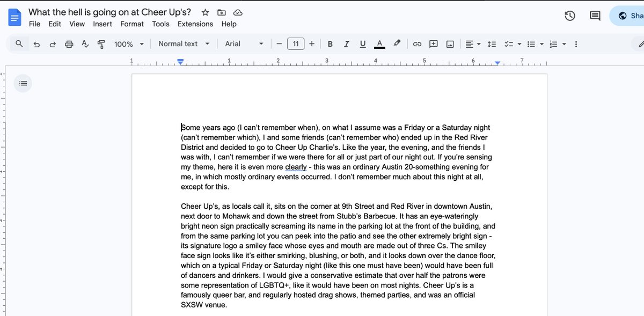This screenshot has width=644, height=316.
Task: Click the word "clearly" with spelling underline
Action: pos(296,167)
